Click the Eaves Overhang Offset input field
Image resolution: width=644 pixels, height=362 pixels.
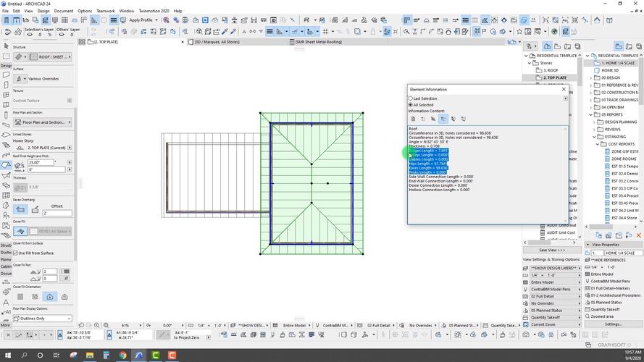point(57,213)
